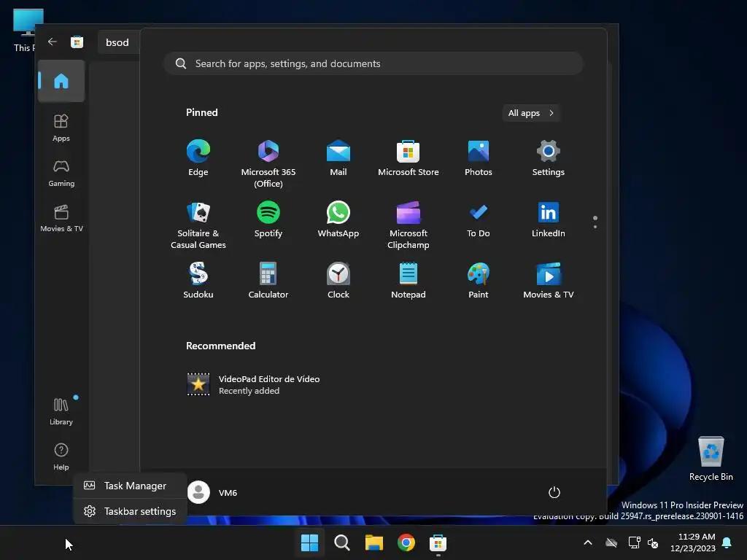Open Paint

pos(479,281)
